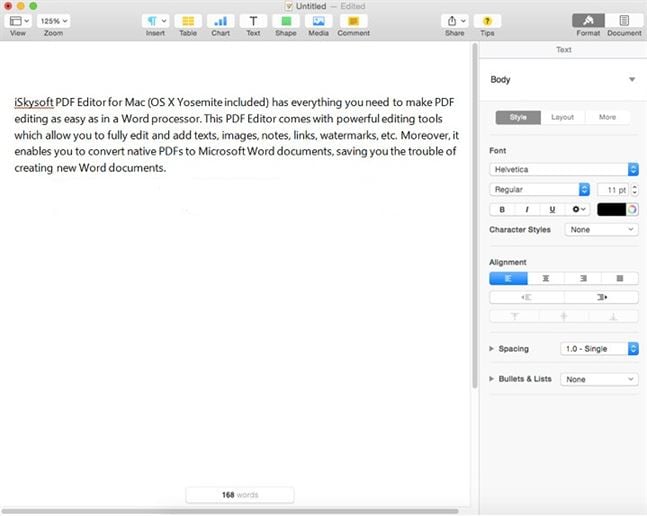
Task: Switch to the More tab
Action: tap(607, 117)
